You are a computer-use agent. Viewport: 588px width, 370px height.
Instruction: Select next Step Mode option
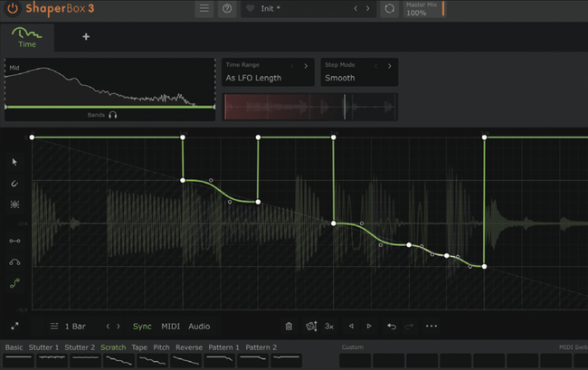click(x=390, y=66)
